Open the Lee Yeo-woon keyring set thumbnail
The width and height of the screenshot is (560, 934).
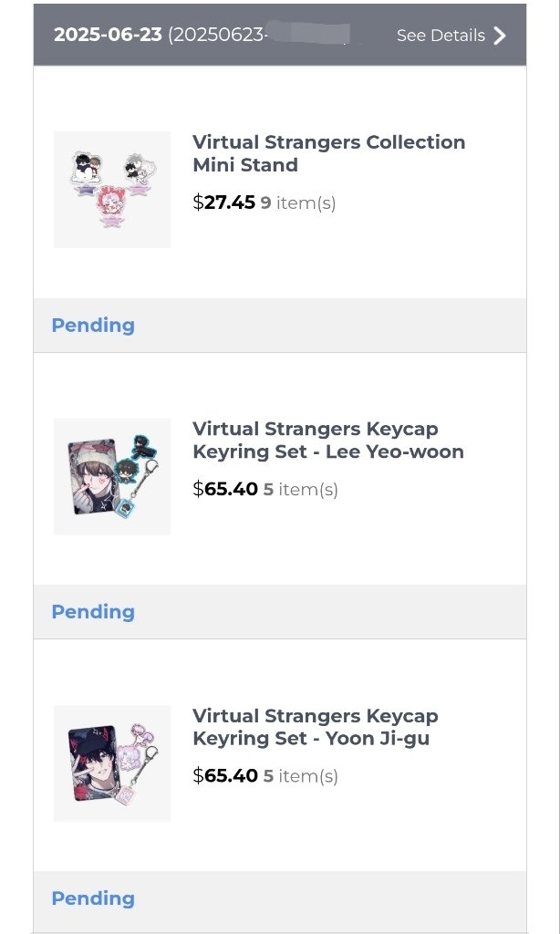pyautogui.click(x=112, y=476)
